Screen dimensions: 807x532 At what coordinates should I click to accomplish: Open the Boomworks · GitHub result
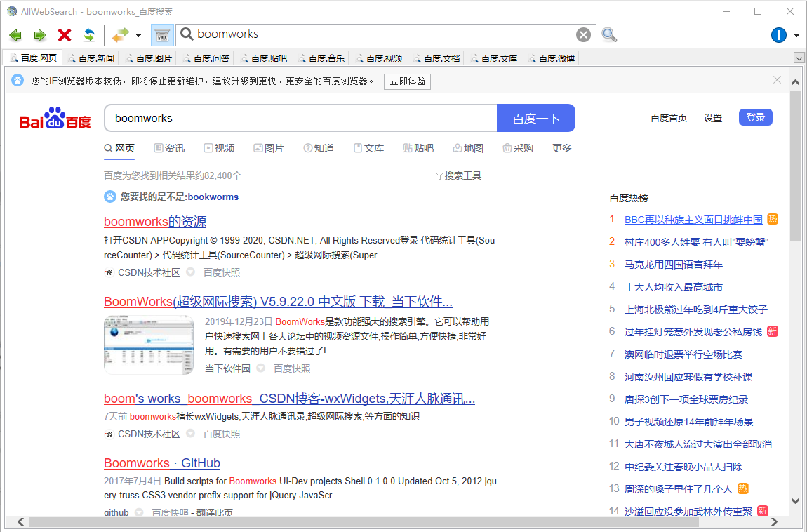pos(162,463)
